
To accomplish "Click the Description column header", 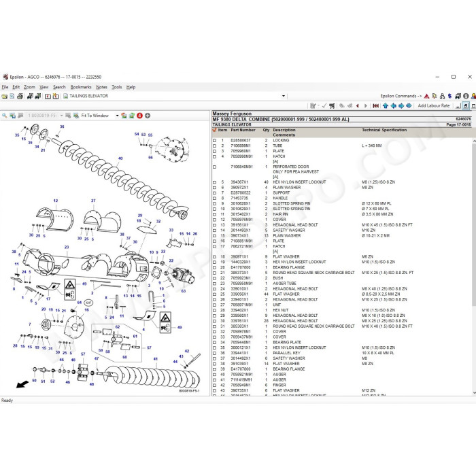I will tap(284, 130).
